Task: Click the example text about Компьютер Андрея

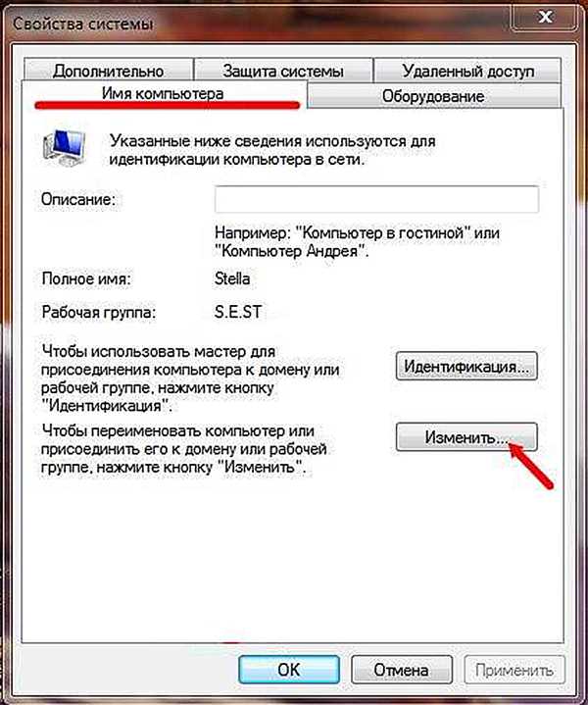Action: [357, 241]
